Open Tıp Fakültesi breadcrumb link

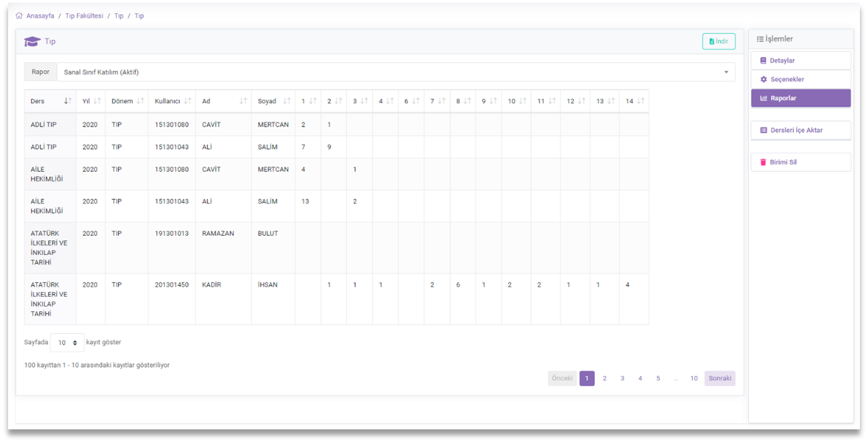point(84,16)
